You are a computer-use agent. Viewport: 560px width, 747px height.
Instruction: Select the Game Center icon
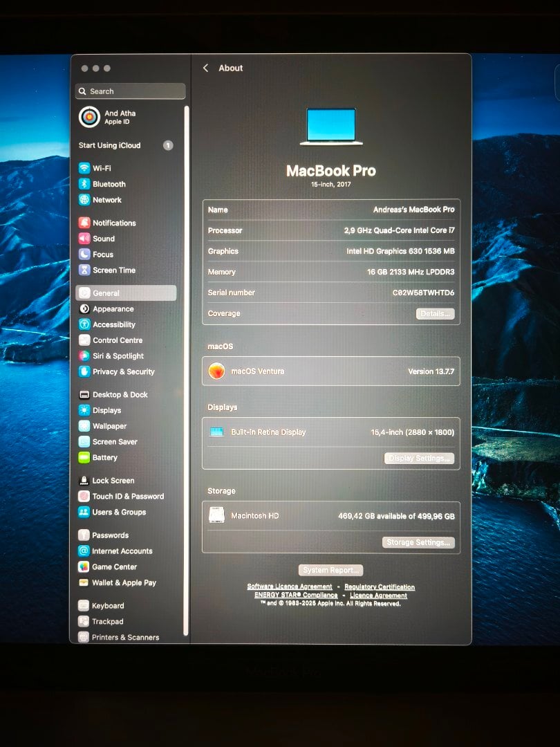pos(84,566)
